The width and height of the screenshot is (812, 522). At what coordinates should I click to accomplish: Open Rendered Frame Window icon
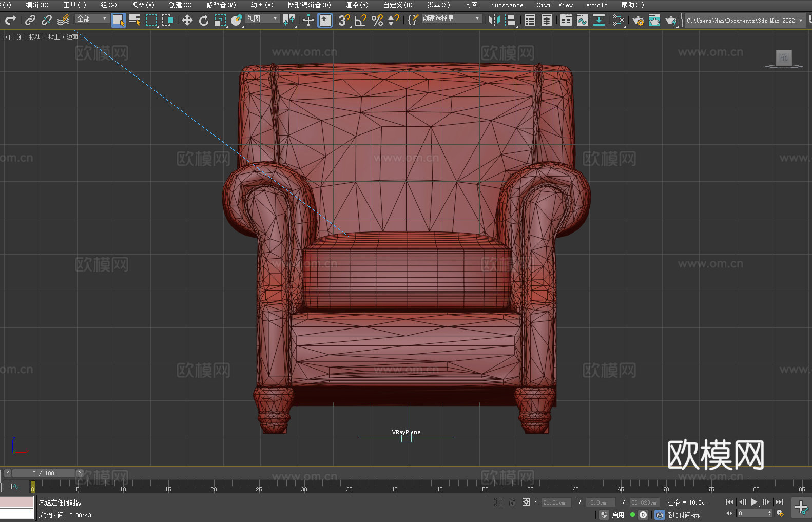tap(654, 20)
